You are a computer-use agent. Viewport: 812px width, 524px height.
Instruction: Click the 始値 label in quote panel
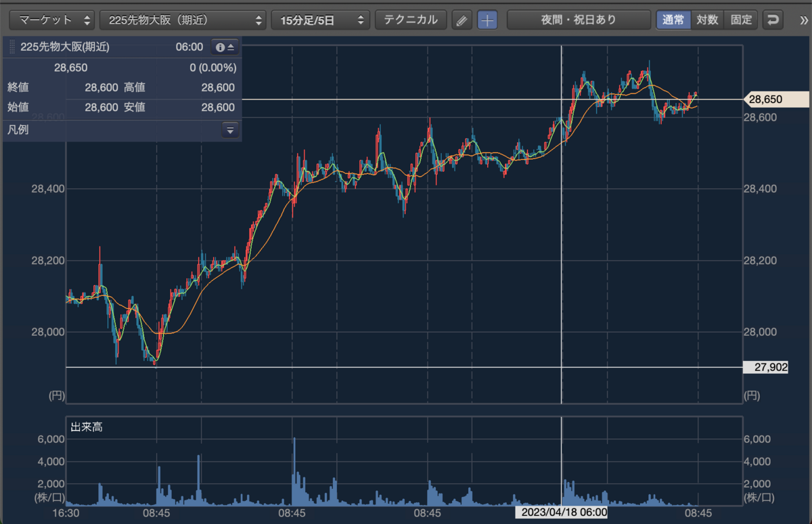tap(18, 107)
